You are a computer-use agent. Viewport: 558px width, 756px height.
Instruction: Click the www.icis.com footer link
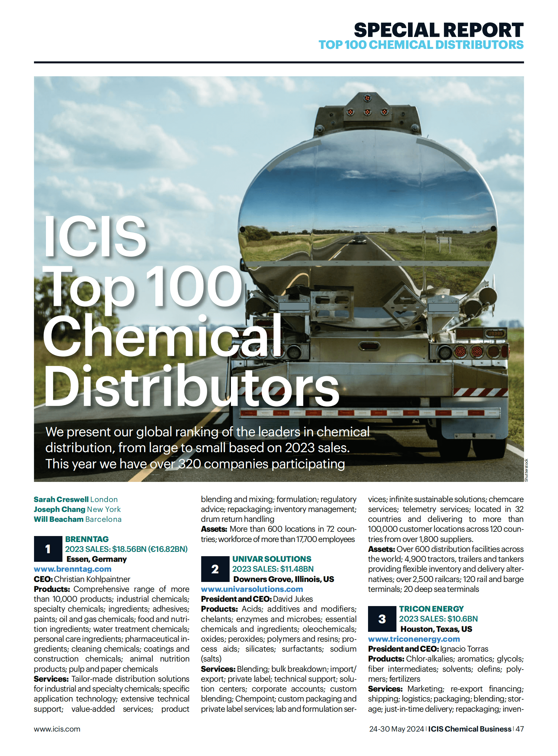(57, 729)
